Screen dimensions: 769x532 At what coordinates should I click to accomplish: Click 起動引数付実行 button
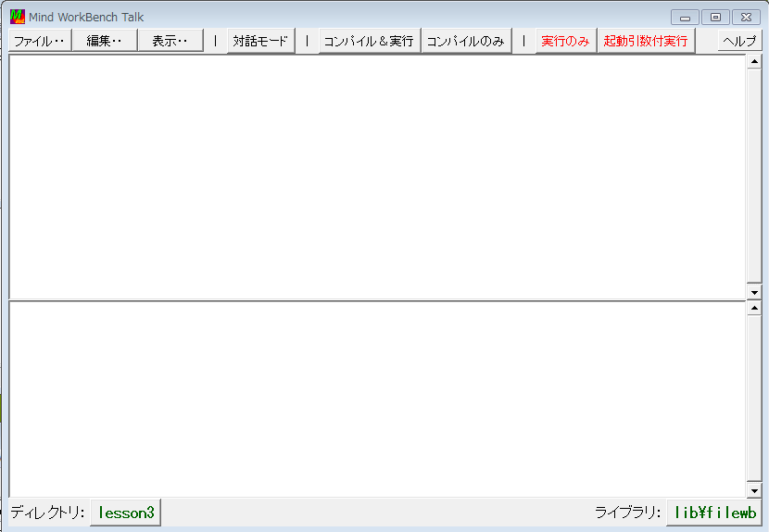click(x=646, y=41)
